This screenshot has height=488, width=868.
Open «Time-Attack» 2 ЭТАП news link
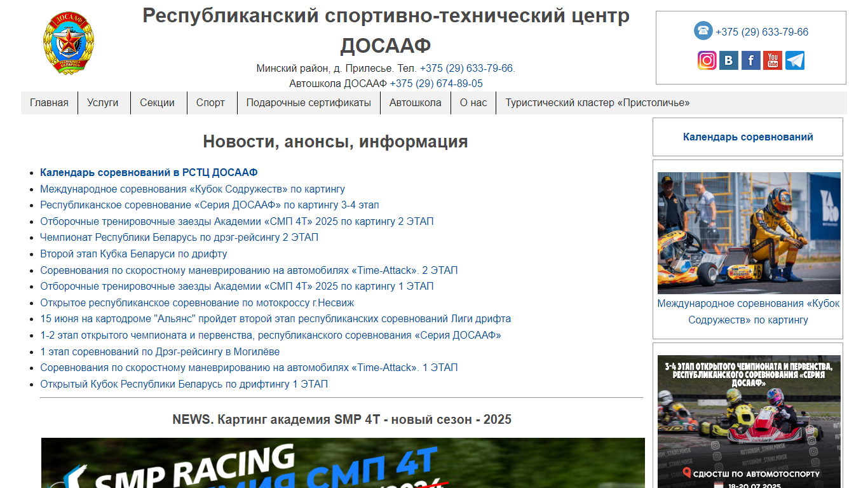pyautogui.click(x=249, y=270)
